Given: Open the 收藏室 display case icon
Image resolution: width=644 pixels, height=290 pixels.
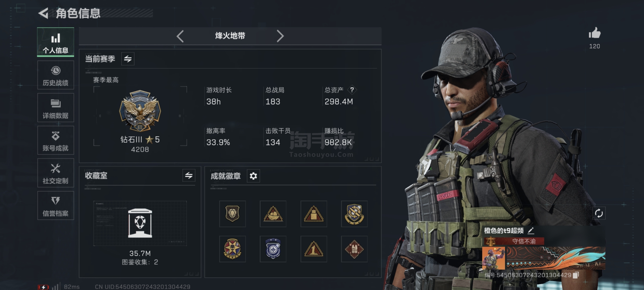Looking at the screenshot, I should click(x=140, y=223).
